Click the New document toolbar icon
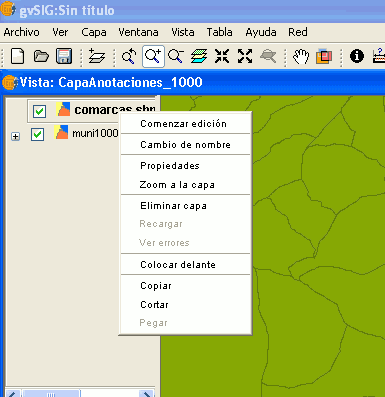Image resolution: width=385 pixels, height=397 pixels. [17, 56]
